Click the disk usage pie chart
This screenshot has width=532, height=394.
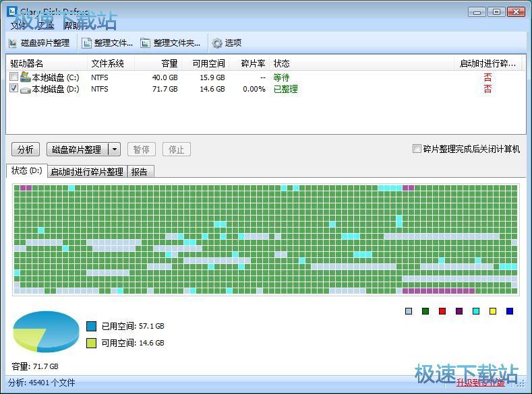click(x=46, y=331)
